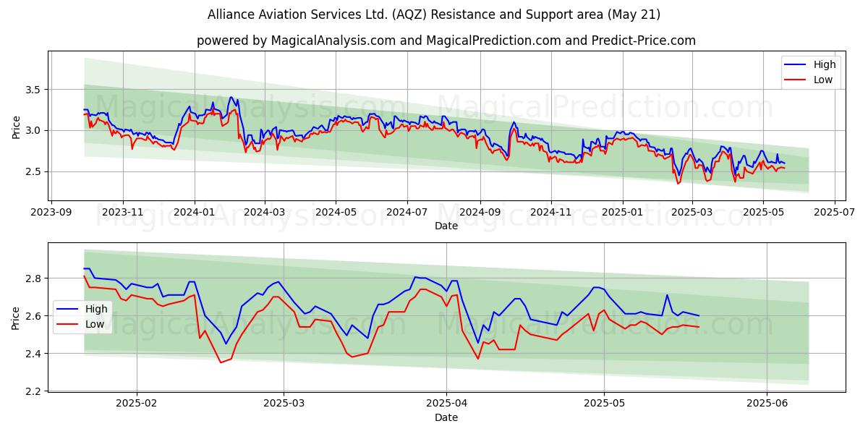This screenshot has width=868, height=434.
Task: Click the 3.5 price tick label
Action: pyautogui.click(x=35, y=90)
